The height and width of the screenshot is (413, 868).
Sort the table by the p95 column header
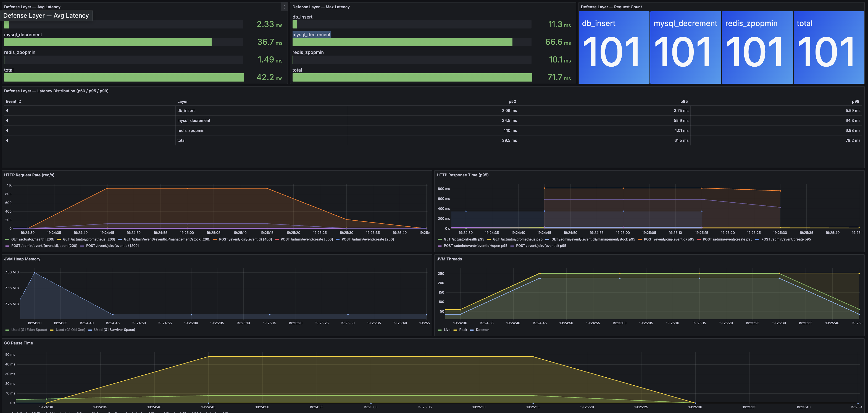click(x=684, y=101)
